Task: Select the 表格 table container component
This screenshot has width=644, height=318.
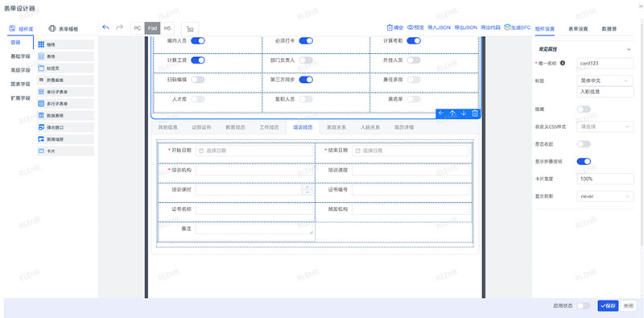Action: pos(65,56)
